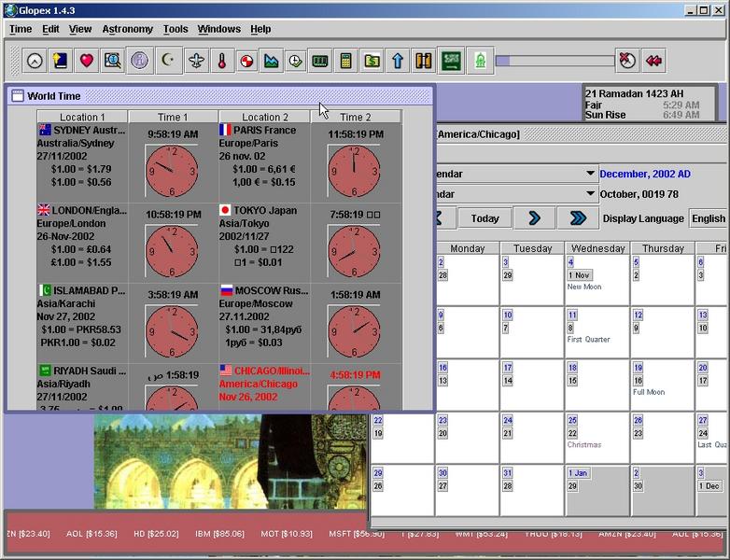730x560 pixels.
Task: Click the Australian flag next to SYDNEY
Action: 45,130
